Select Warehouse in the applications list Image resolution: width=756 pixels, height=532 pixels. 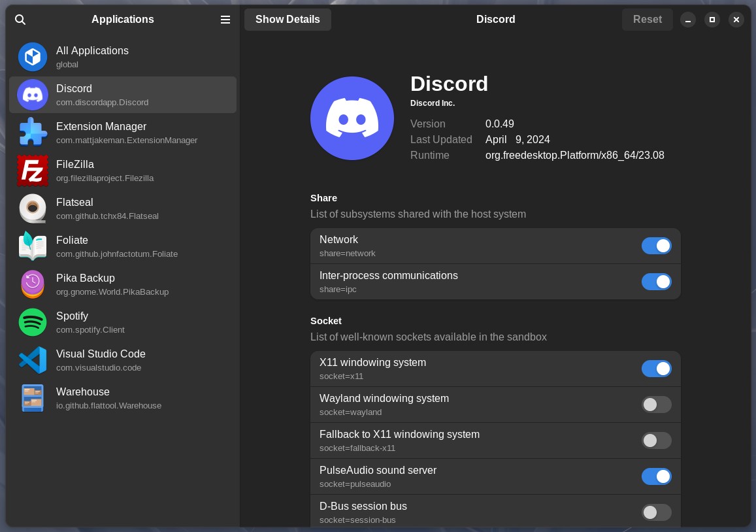123,398
